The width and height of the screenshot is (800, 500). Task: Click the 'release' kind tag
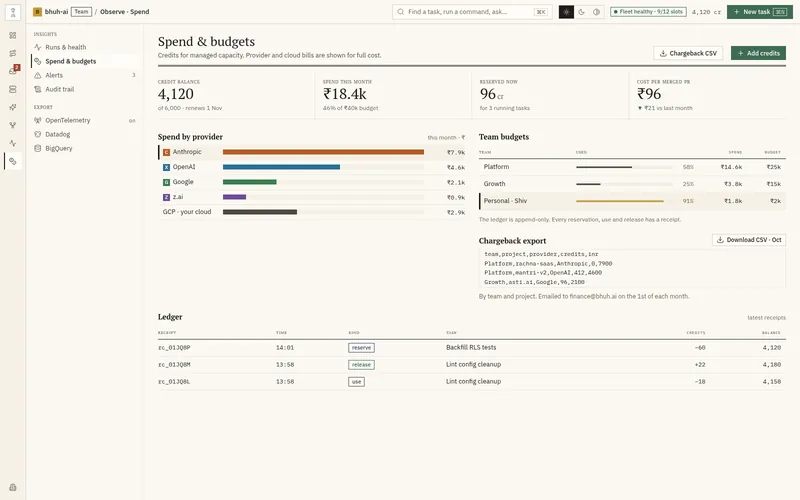(361, 365)
